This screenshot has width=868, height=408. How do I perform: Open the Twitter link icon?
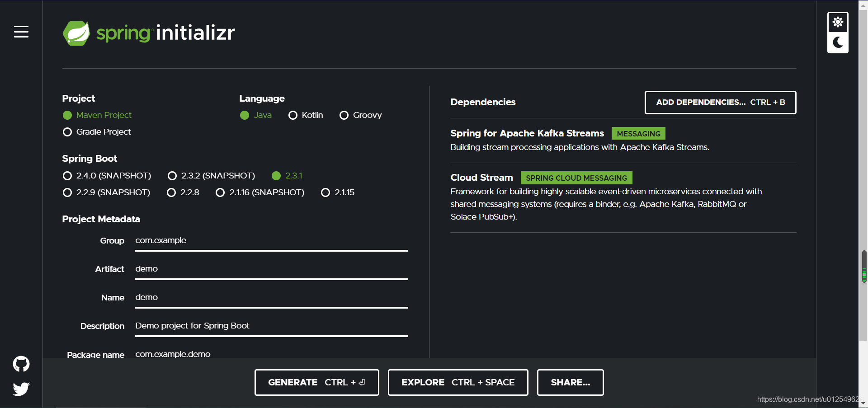click(x=21, y=389)
